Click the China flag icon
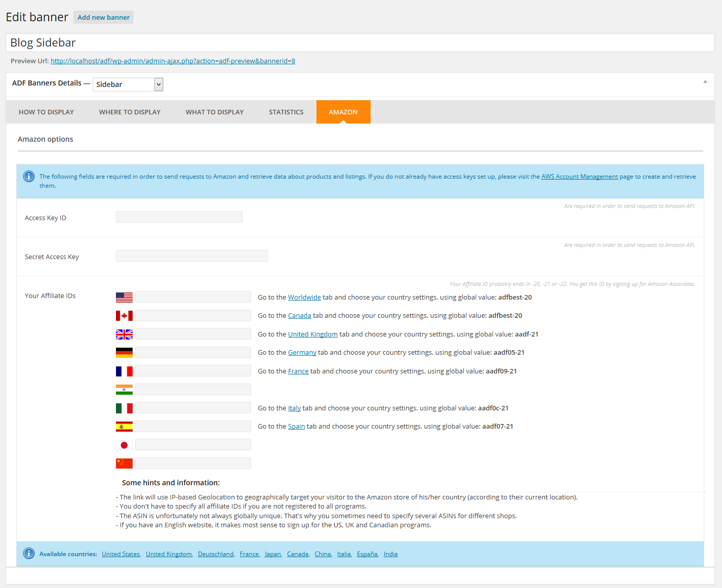The height and width of the screenshot is (588, 722). pos(124,464)
